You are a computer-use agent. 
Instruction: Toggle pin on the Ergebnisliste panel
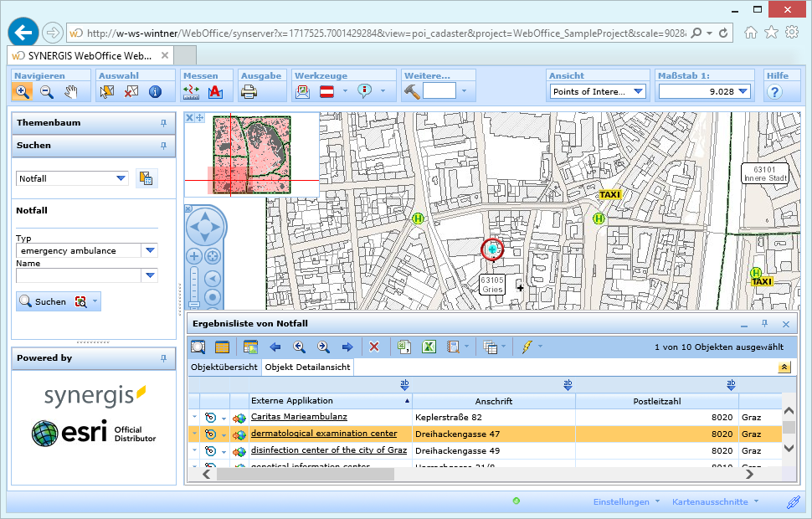click(x=764, y=323)
